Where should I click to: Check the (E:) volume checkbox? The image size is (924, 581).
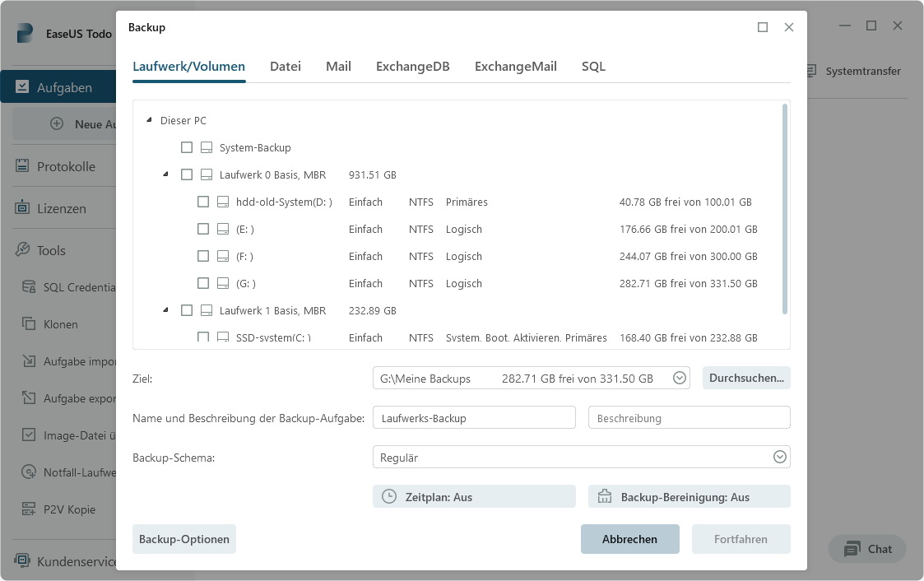coord(203,229)
